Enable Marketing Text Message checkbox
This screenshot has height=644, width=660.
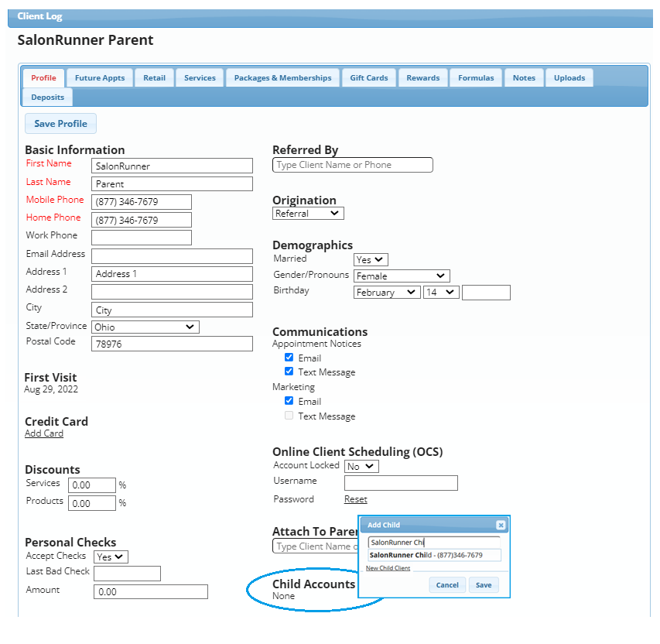(289, 416)
